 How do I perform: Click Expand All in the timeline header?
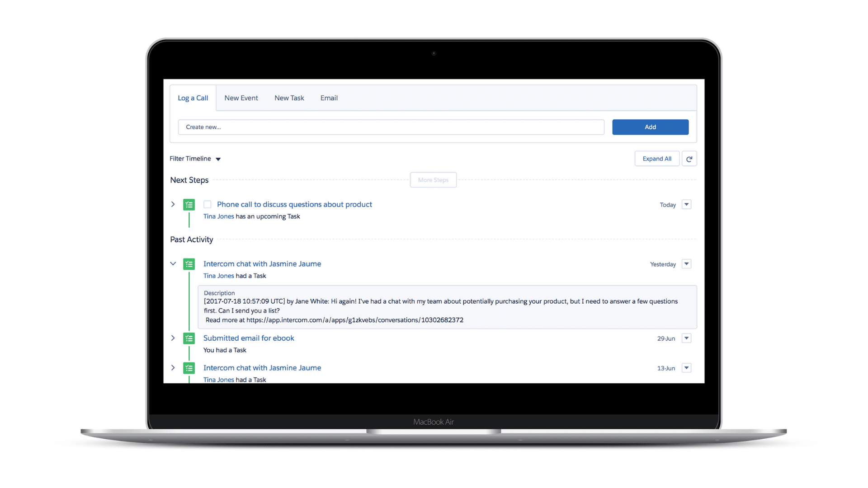[x=656, y=159]
